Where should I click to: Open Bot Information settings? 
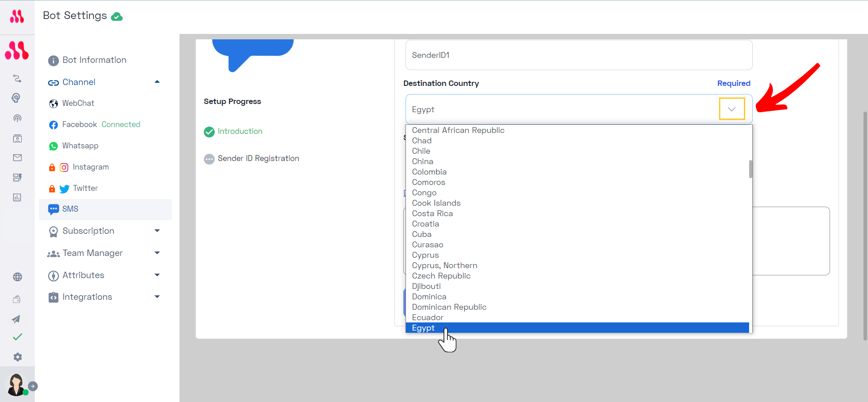click(94, 60)
